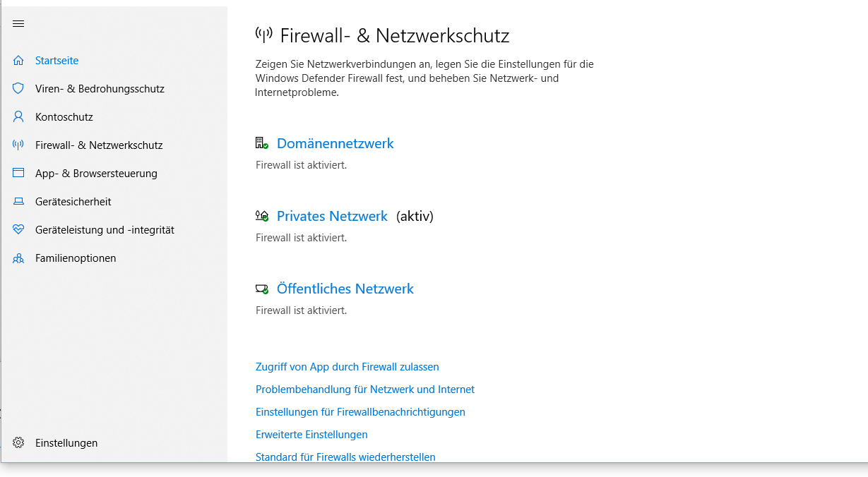Click the Startseite home icon
This screenshot has width=868, height=477.
coord(18,61)
